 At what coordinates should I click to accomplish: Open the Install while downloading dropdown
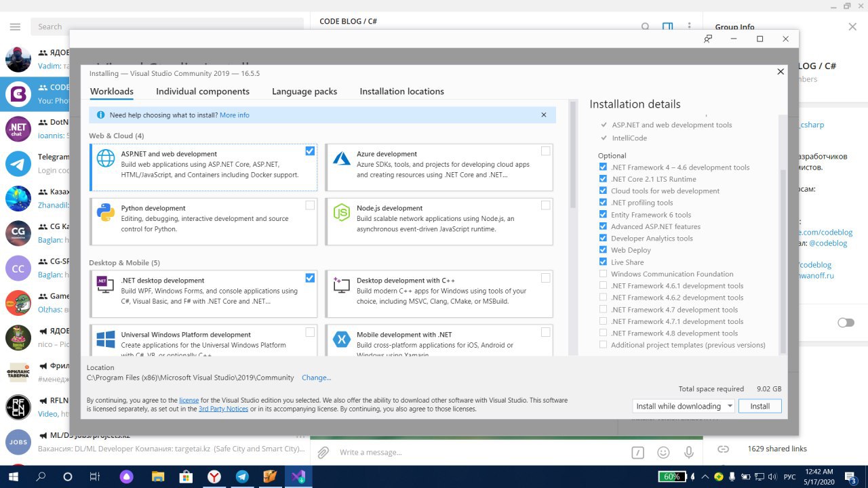(x=684, y=406)
